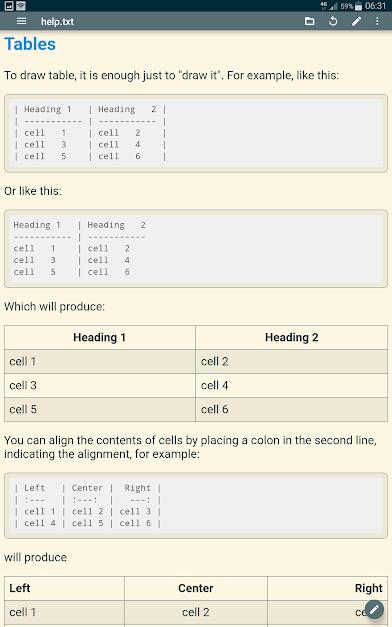The width and height of the screenshot is (392, 627).
Task: Tap the second code block without outer pipes
Action: (x=196, y=249)
